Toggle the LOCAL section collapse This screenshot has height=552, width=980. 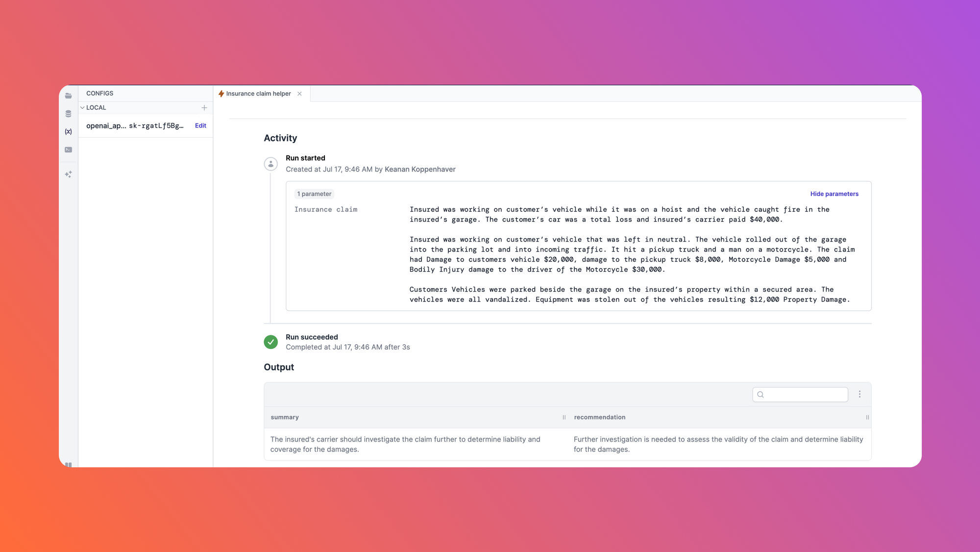[x=83, y=107]
